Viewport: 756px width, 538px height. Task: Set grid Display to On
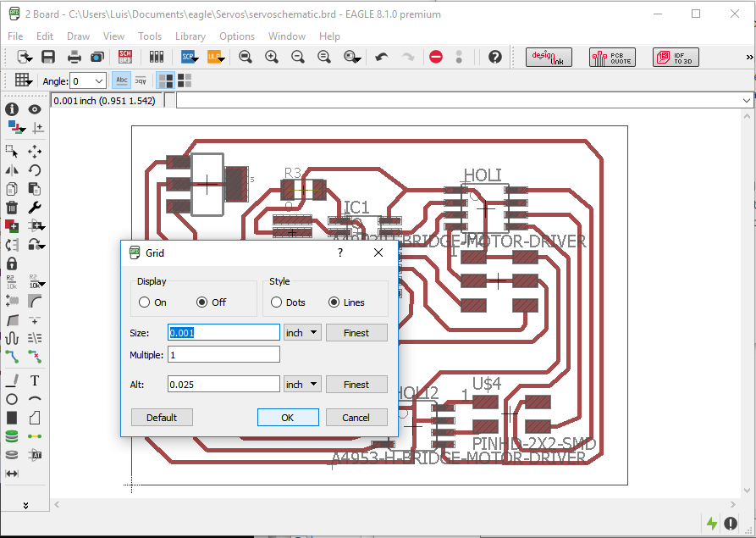pos(152,302)
